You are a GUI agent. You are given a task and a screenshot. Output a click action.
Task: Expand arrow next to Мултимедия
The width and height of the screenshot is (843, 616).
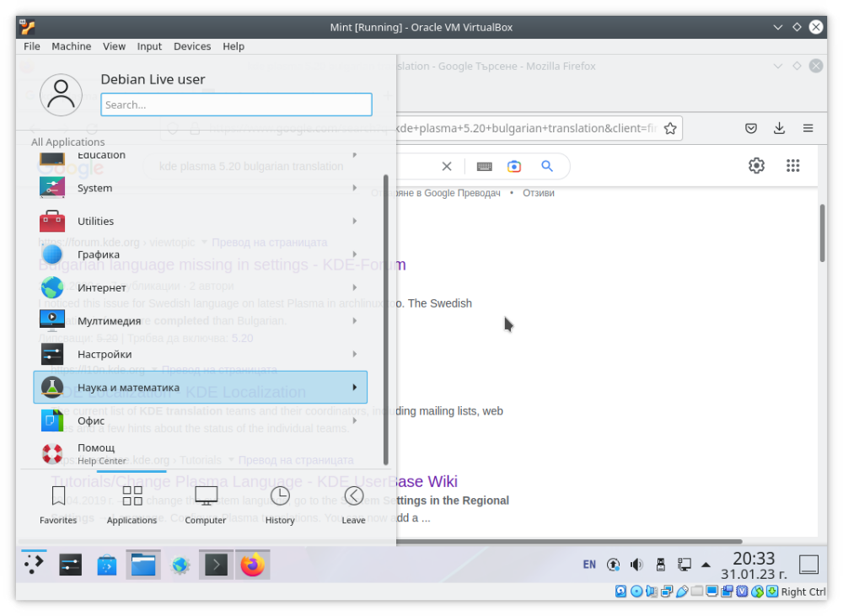click(x=354, y=321)
